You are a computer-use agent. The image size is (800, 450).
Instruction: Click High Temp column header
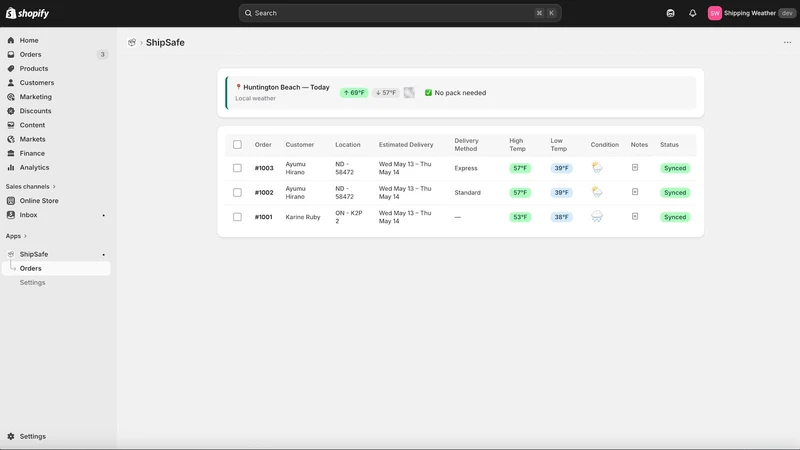pyautogui.click(x=517, y=145)
